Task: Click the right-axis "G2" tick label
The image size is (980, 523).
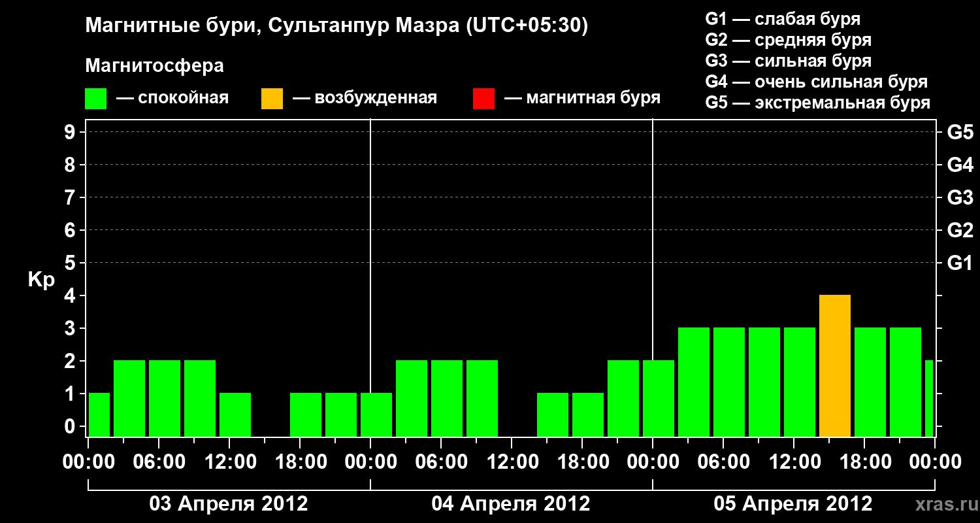Action: [960, 230]
